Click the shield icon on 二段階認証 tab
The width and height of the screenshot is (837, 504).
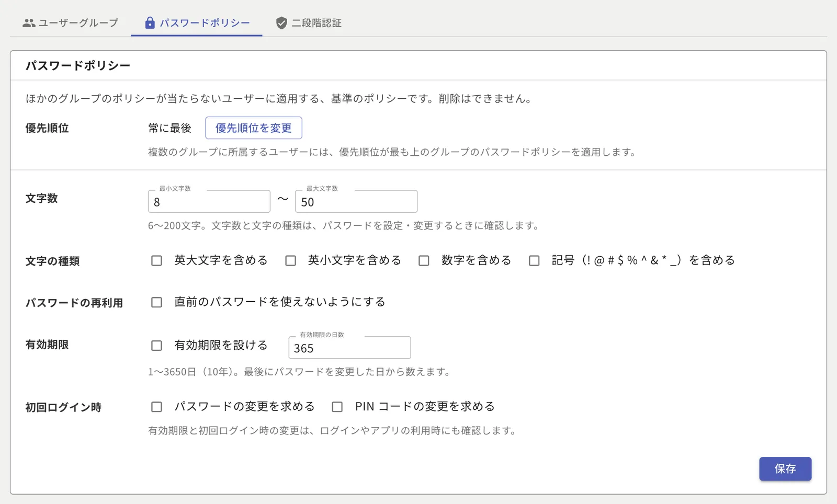click(x=281, y=23)
